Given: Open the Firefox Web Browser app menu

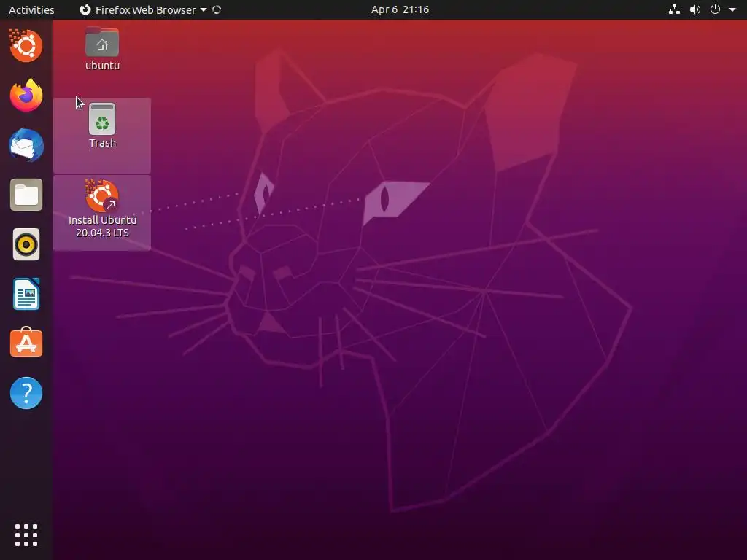Looking at the screenshot, I should (143, 9).
